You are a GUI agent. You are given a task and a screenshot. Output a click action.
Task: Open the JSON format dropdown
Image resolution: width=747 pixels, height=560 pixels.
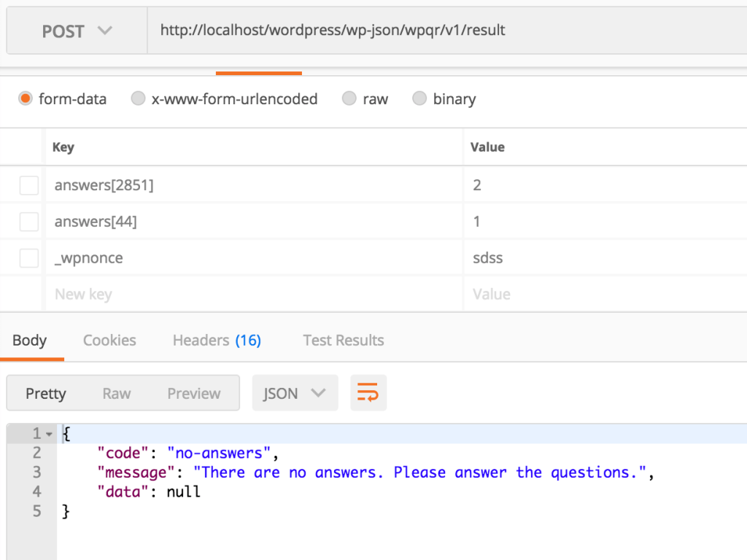click(295, 393)
